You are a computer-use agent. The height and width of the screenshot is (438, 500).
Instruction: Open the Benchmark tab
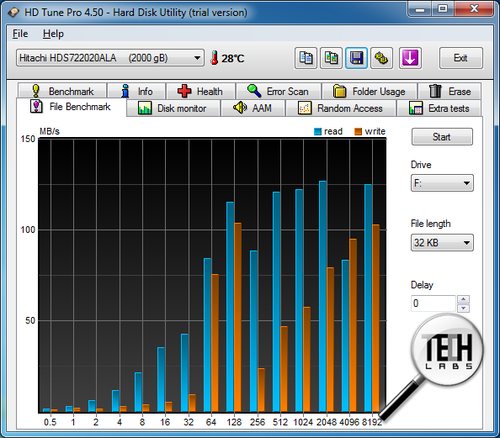click(x=62, y=91)
